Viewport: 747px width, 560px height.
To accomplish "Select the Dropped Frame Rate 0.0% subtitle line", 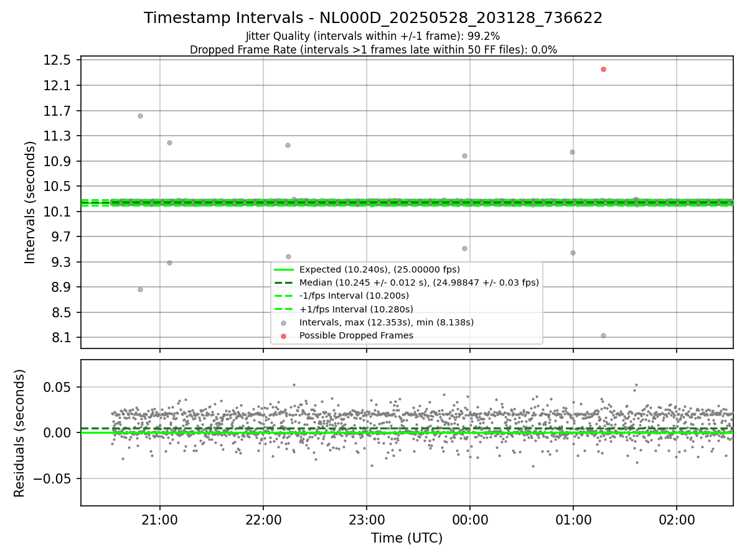I will point(373,50).
